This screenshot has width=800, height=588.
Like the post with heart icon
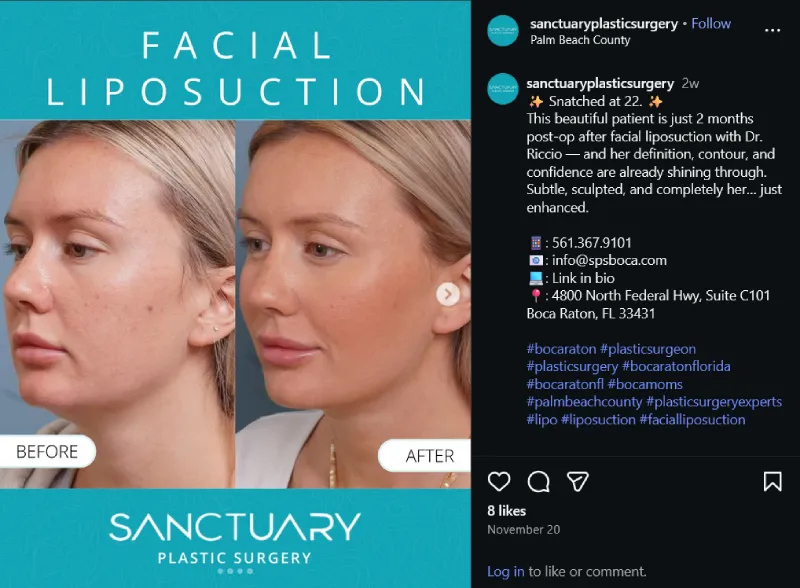click(x=498, y=481)
